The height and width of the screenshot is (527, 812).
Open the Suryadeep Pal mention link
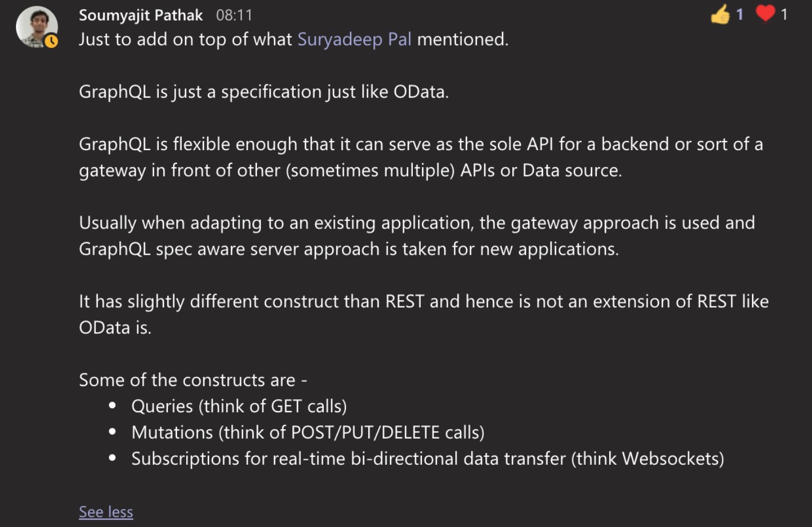click(355, 39)
